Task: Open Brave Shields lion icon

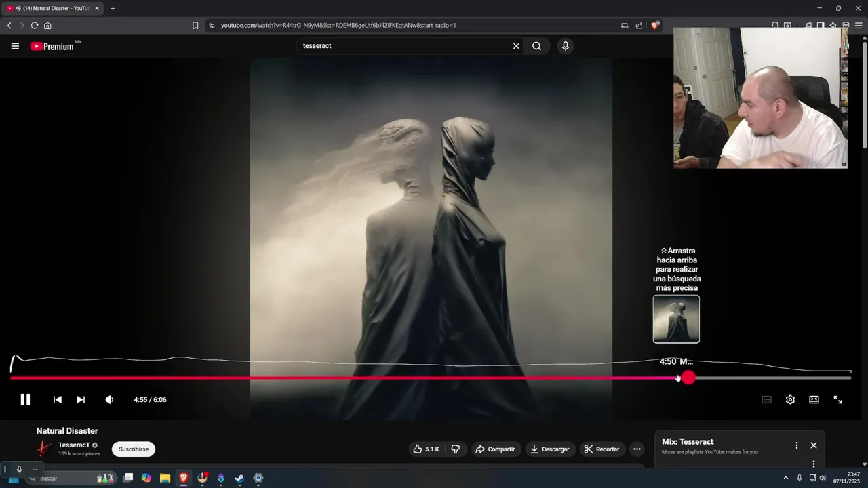Action: click(655, 26)
